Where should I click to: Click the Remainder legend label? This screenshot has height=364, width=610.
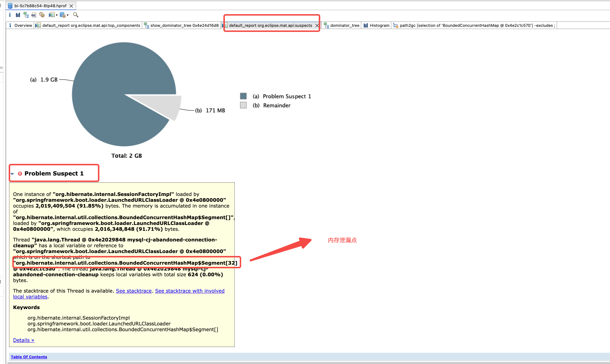(272, 105)
